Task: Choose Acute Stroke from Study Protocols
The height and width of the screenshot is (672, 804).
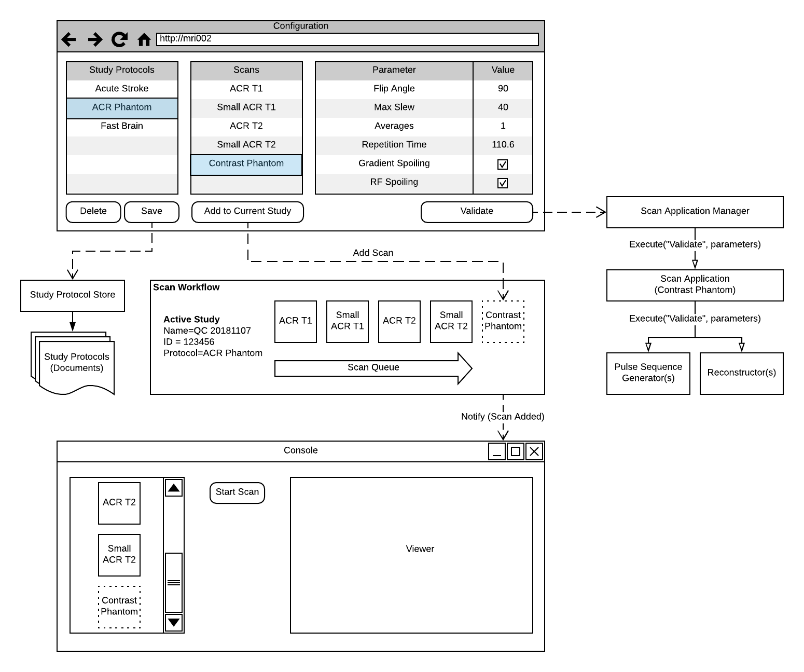Action: click(122, 89)
